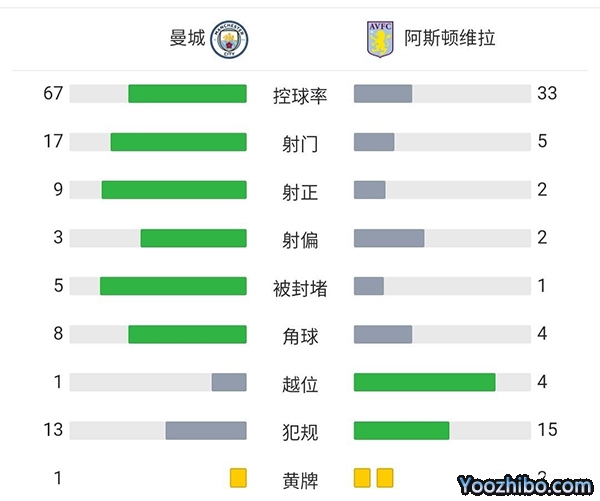This screenshot has height=501, width=600.
Task: Select the 曼城 team name
Action: coord(187,39)
